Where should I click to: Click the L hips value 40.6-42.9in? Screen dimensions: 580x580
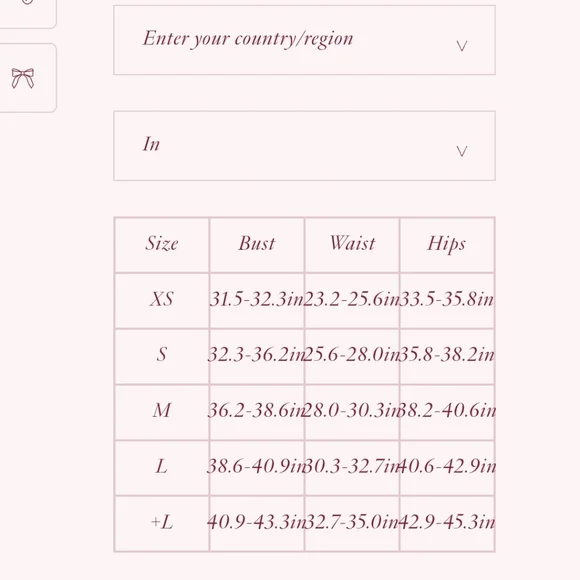pyautogui.click(x=447, y=466)
